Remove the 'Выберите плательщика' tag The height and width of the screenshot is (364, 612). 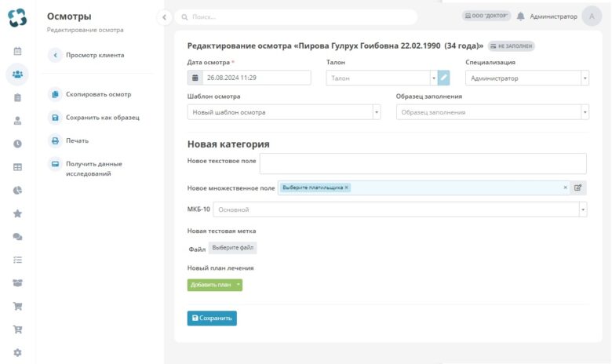click(x=346, y=187)
